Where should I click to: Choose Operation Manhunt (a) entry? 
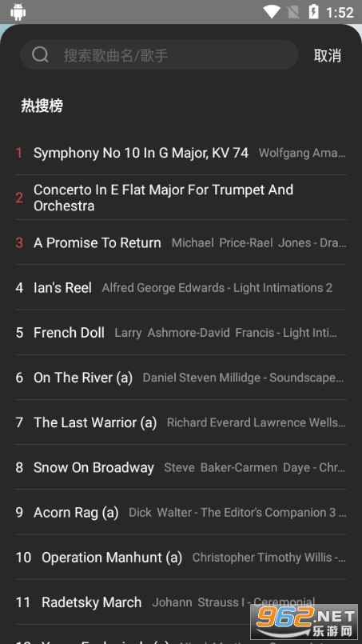point(181,557)
